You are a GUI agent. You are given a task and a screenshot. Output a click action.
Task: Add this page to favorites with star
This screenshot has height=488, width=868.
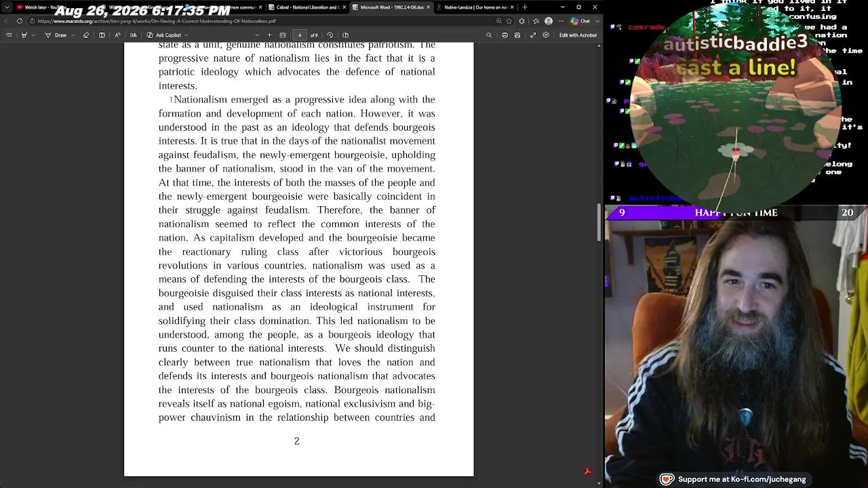click(x=509, y=21)
